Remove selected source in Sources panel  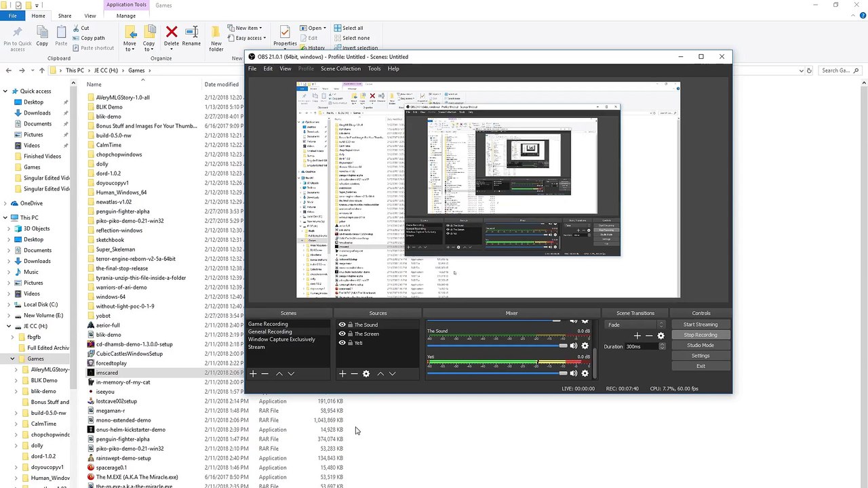(x=354, y=373)
